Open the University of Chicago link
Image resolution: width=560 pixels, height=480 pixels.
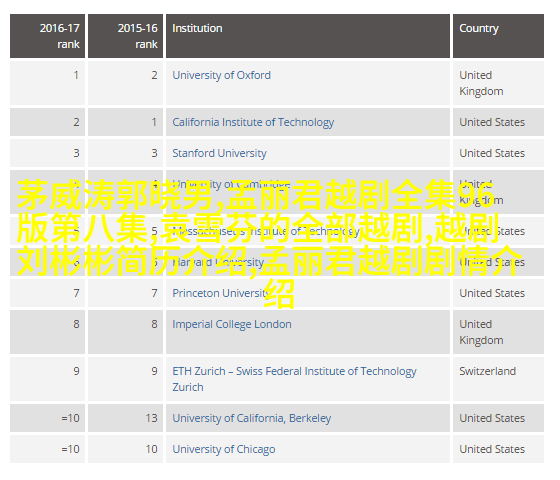(224, 449)
